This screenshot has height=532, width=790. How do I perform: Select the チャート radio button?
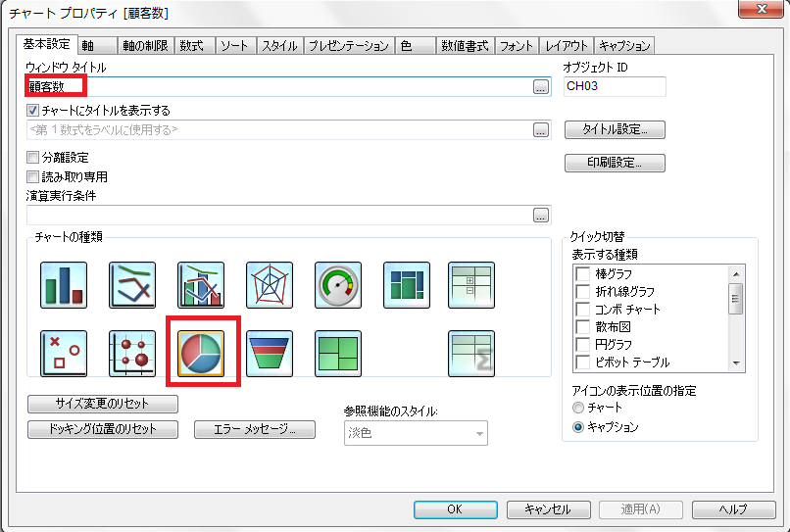(578, 408)
